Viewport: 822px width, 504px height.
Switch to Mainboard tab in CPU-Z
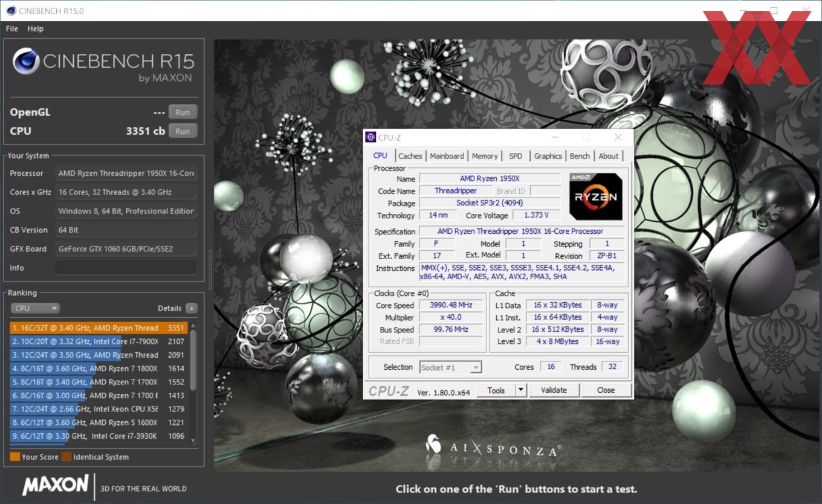pyautogui.click(x=447, y=156)
